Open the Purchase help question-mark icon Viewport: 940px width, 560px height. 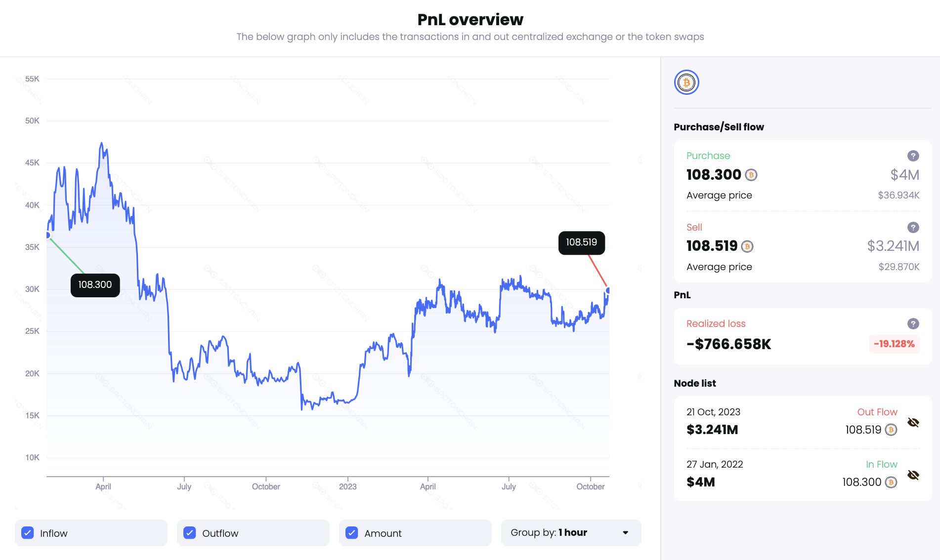point(913,156)
